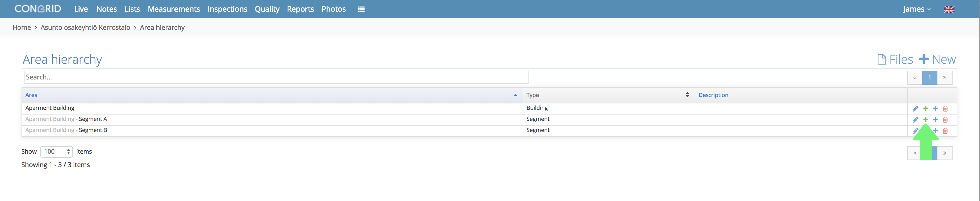Go to next page in bottom pagination

944,153
